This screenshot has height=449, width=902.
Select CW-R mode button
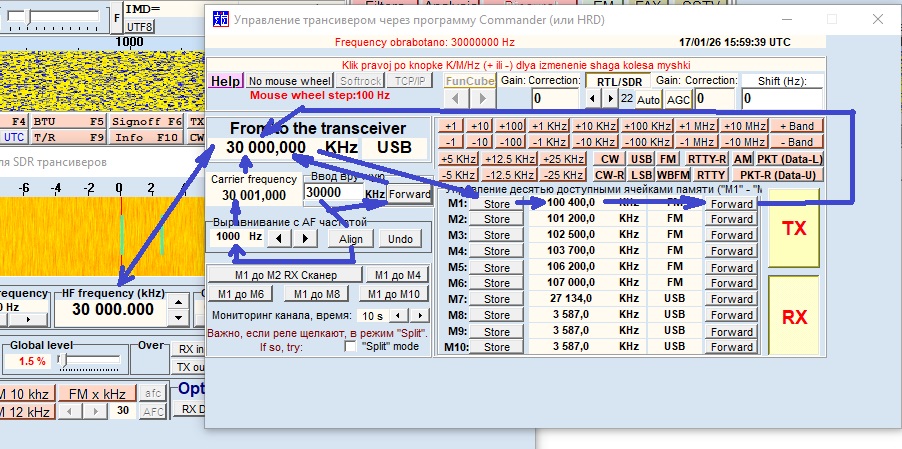(x=609, y=175)
